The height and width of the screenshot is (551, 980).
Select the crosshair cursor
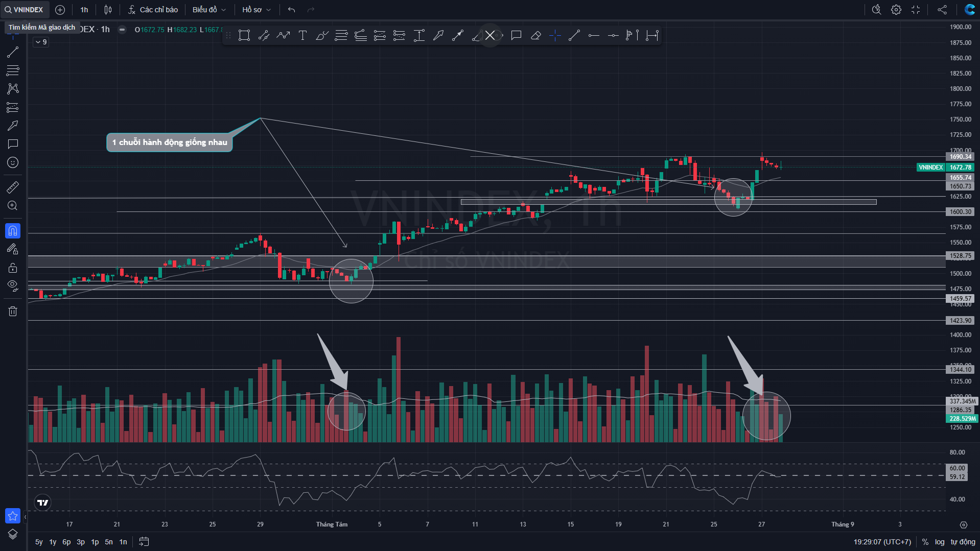pos(555,35)
